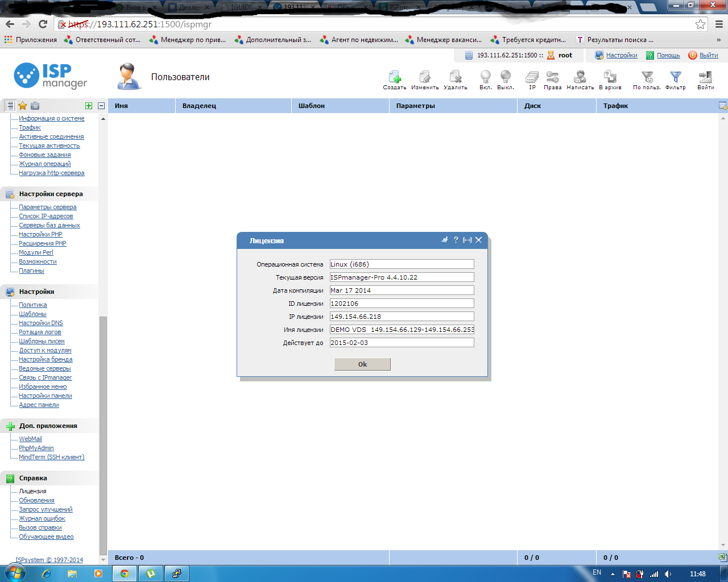
Task: Click the pin icon in Лицензия dialog
Action: 445,240
